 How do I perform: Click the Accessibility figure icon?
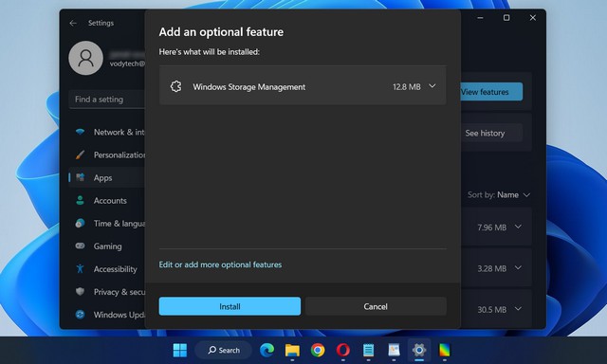(80, 269)
